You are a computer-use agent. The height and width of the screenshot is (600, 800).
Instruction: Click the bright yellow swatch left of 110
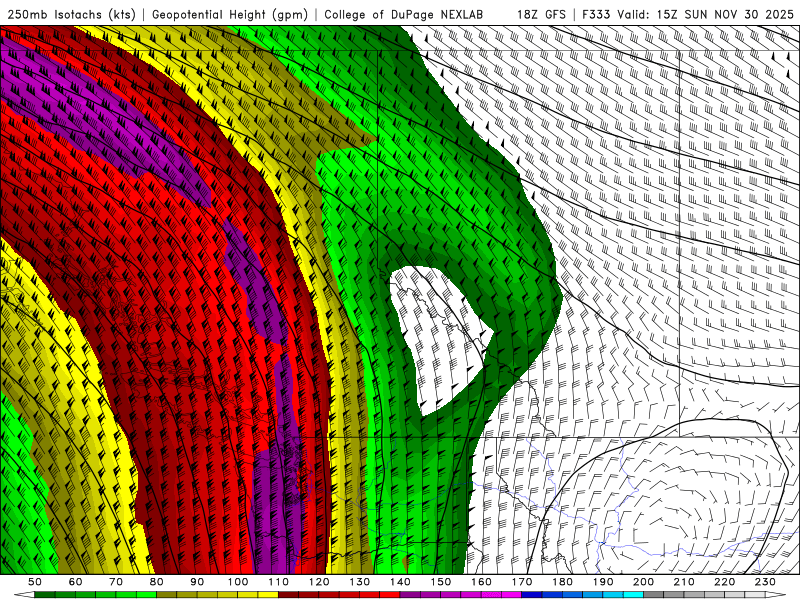tap(268, 595)
